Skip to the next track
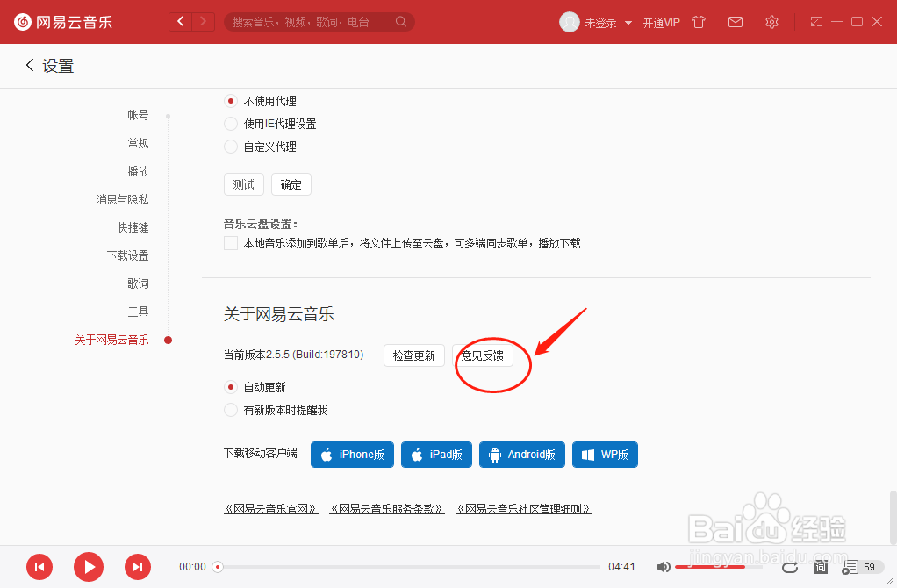 click(x=138, y=567)
